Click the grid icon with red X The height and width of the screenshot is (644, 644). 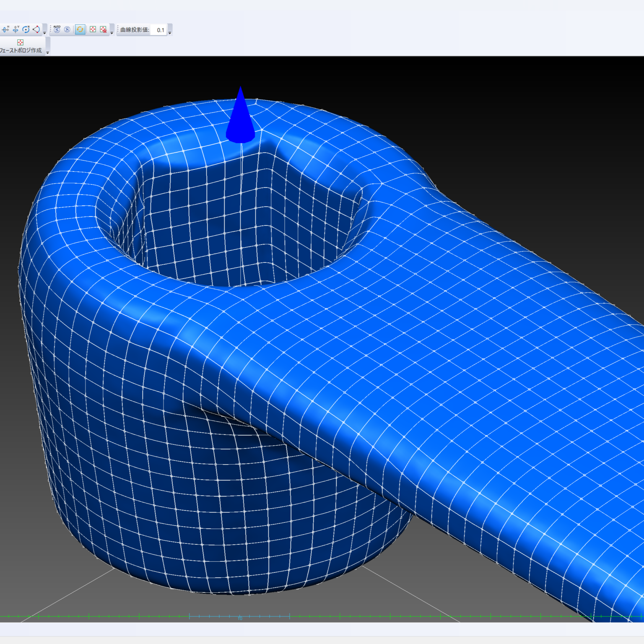pyautogui.click(x=103, y=29)
